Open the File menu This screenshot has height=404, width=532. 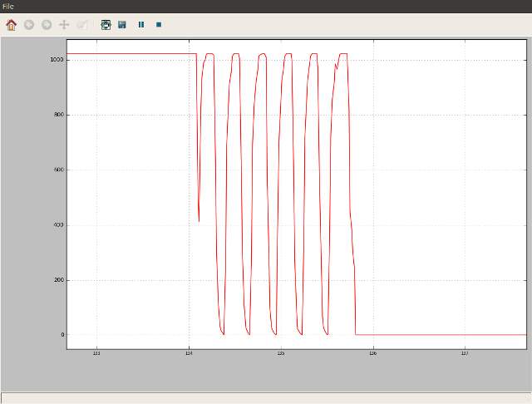7,7
